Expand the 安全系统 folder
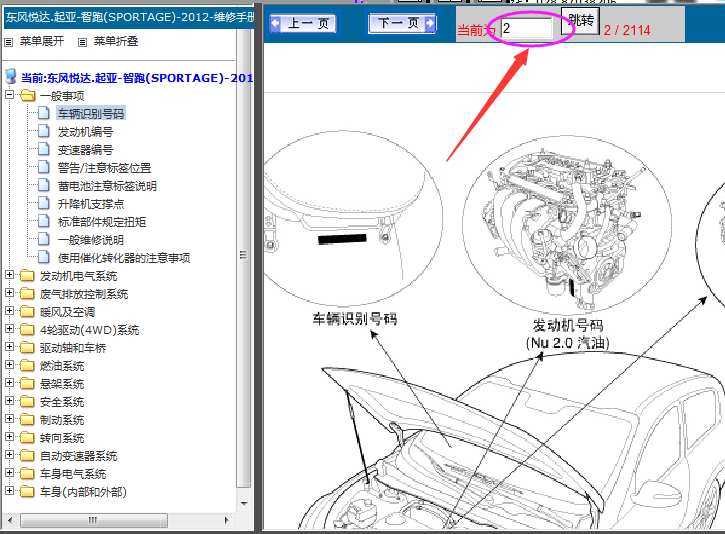The height and width of the screenshot is (534, 725). click(x=9, y=401)
